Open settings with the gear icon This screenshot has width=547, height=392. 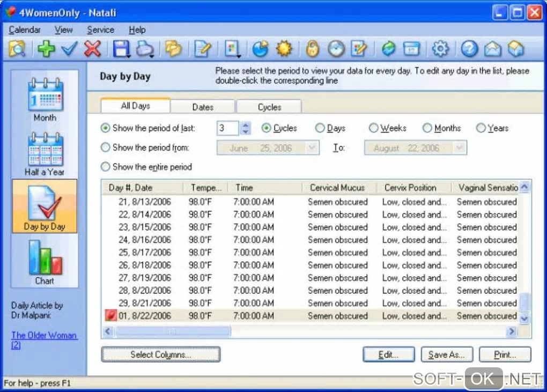tap(440, 48)
